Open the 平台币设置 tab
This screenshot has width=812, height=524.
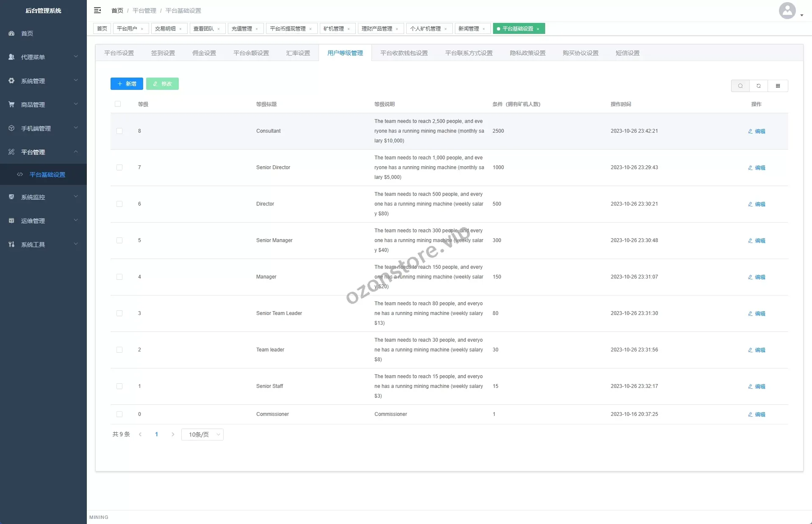(119, 53)
